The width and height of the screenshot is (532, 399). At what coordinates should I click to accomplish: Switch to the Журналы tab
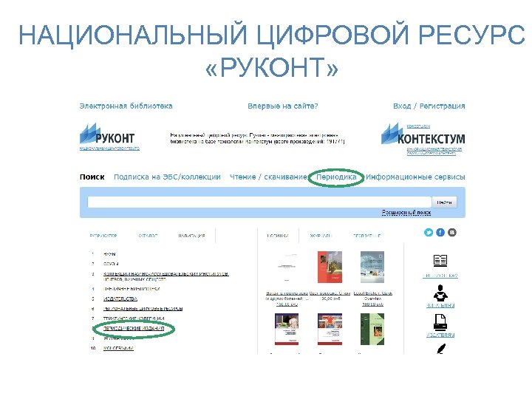click(x=321, y=236)
